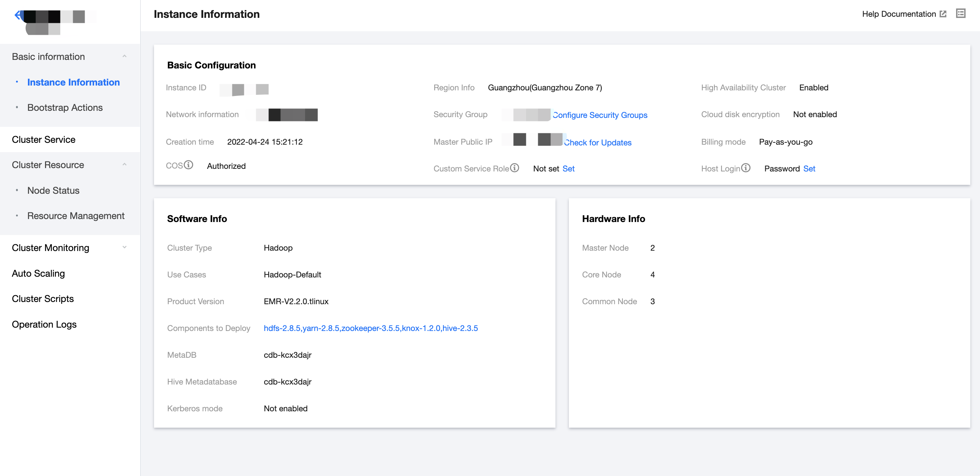Open Resource Management in sidebar
Screen dimensions: 980x476
click(76, 216)
